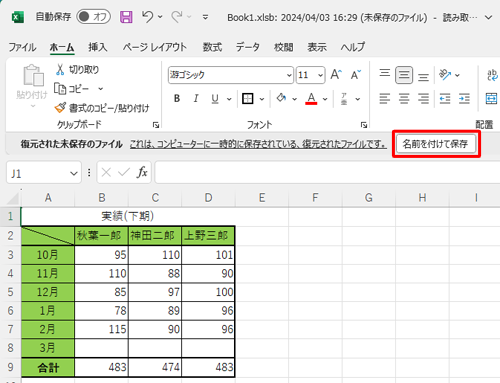Open the ファイル tab
This screenshot has height=383, width=500.
tap(22, 47)
